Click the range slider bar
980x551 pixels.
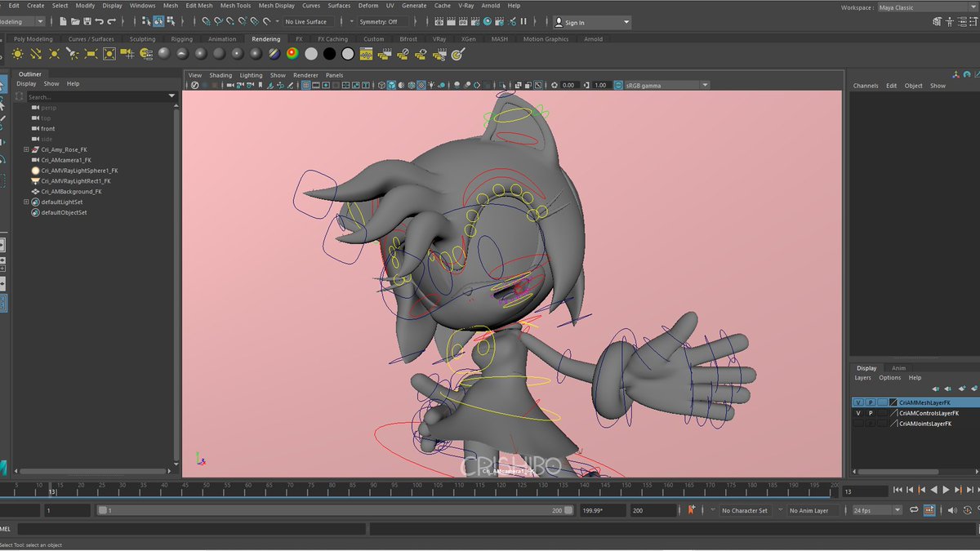[335, 510]
